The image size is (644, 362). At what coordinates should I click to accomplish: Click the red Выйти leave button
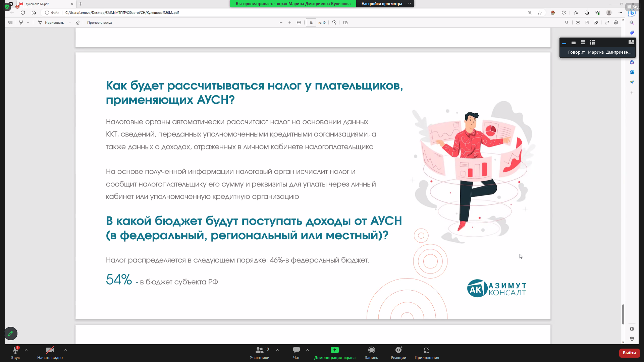tap(629, 353)
